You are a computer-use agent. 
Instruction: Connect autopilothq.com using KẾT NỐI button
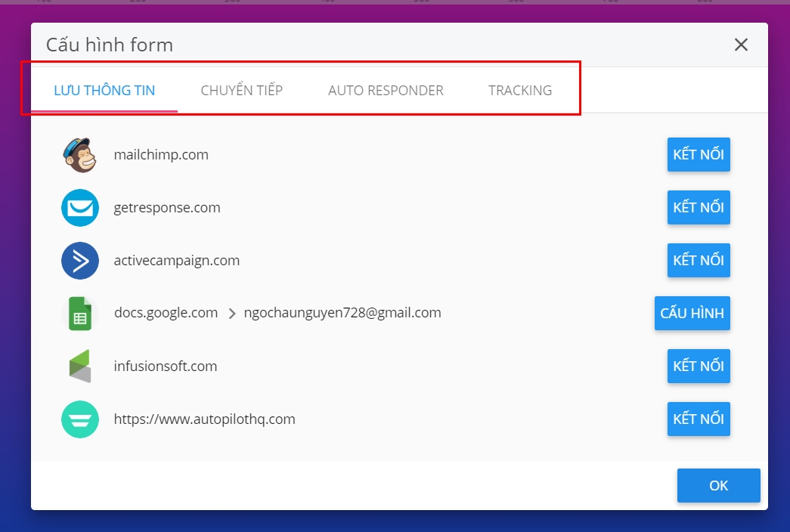point(699,419)
